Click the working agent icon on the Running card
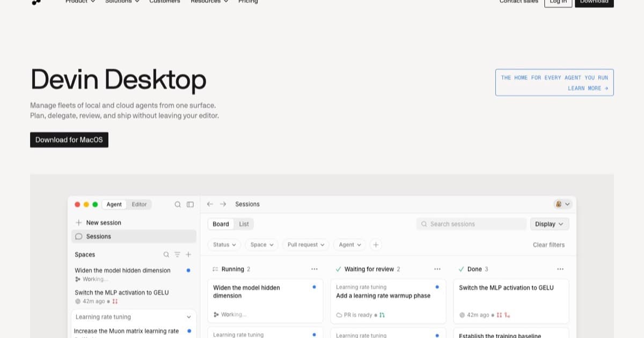Image resolution: width=644 pixels, height=338 pixels. (x=216, y=314)
